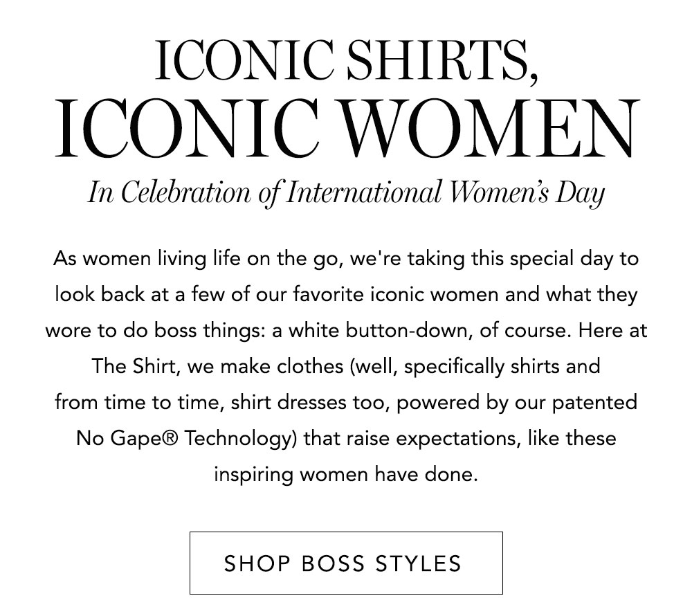This screenshot has height=616, width=692.
Task: Click the word WOMEN in the headline
Action: (x=489, y=129)
